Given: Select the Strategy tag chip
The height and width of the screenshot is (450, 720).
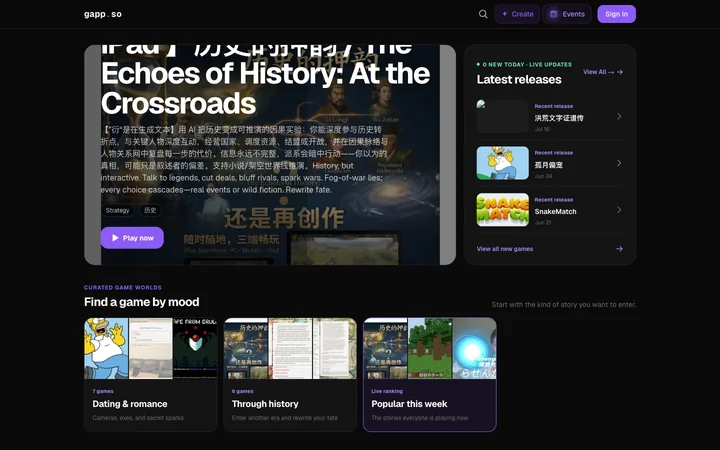Looking at the screenshot, I should tap(118, 210).
